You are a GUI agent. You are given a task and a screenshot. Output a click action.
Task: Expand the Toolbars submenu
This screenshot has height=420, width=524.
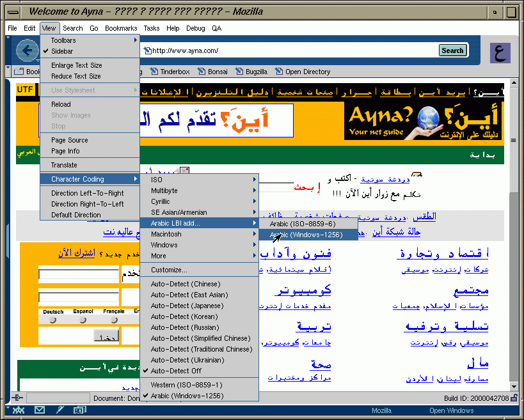click(90, 40)
